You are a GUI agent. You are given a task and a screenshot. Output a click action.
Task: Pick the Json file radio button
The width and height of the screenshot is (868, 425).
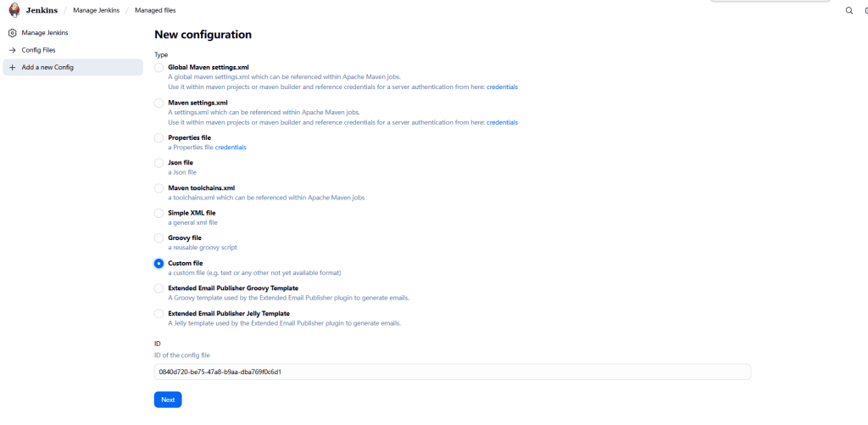159,162
